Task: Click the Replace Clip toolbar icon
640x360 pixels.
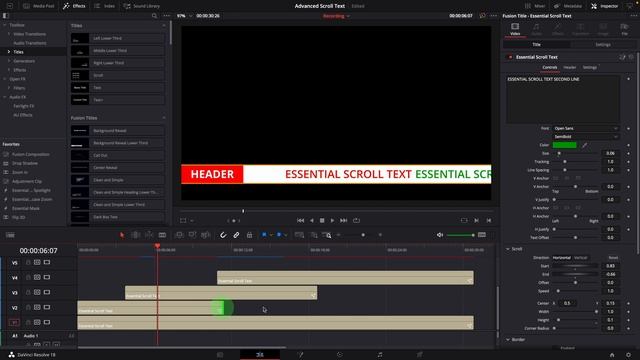Action: coord(206,235)
